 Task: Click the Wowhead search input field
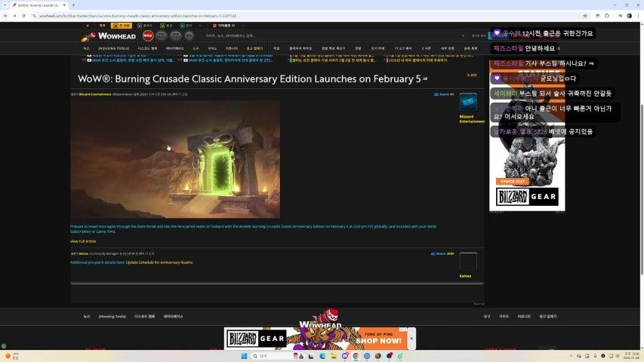[333, 35]
